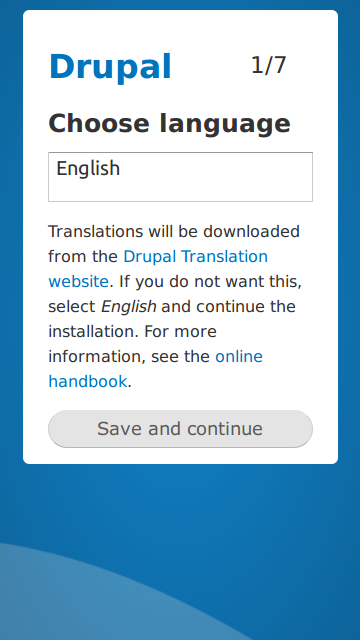Screen dimensions: 360x640
Task: Click the Save and continue button
Action: coord(180,429)
